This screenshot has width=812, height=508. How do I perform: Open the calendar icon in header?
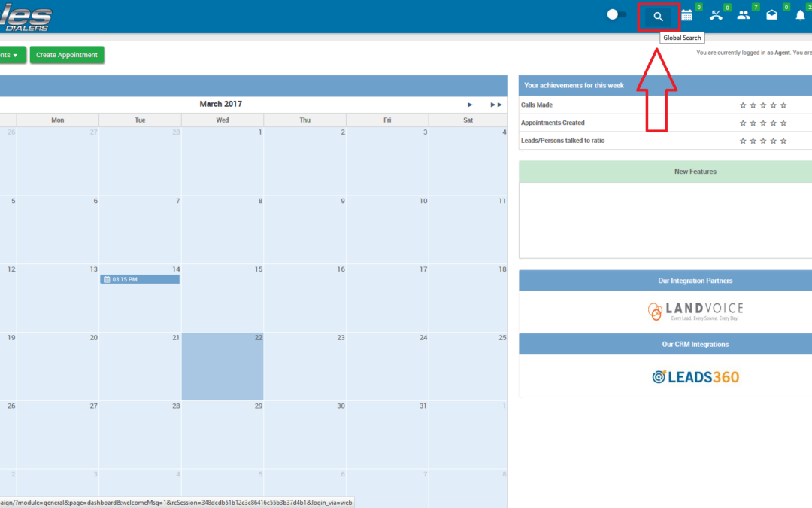click(x=686, y=16)
